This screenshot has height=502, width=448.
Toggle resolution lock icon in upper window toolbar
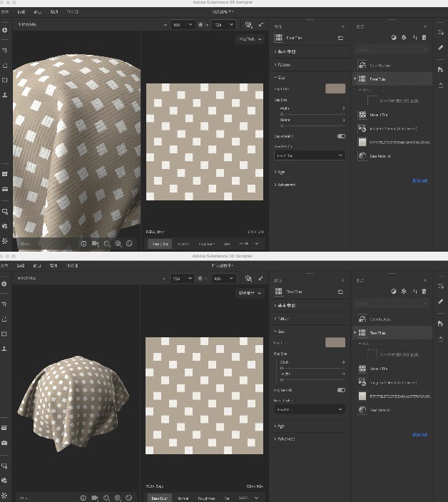[200, 25]
